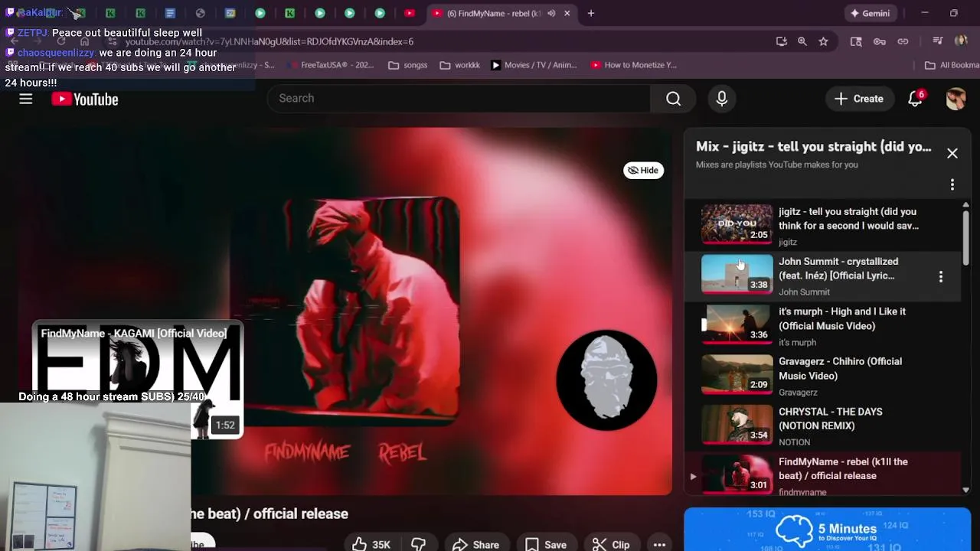The image size is (980, 551).
Task: Open Movies / TV / Anim... bookmark
Action: [x=534, y=65]
